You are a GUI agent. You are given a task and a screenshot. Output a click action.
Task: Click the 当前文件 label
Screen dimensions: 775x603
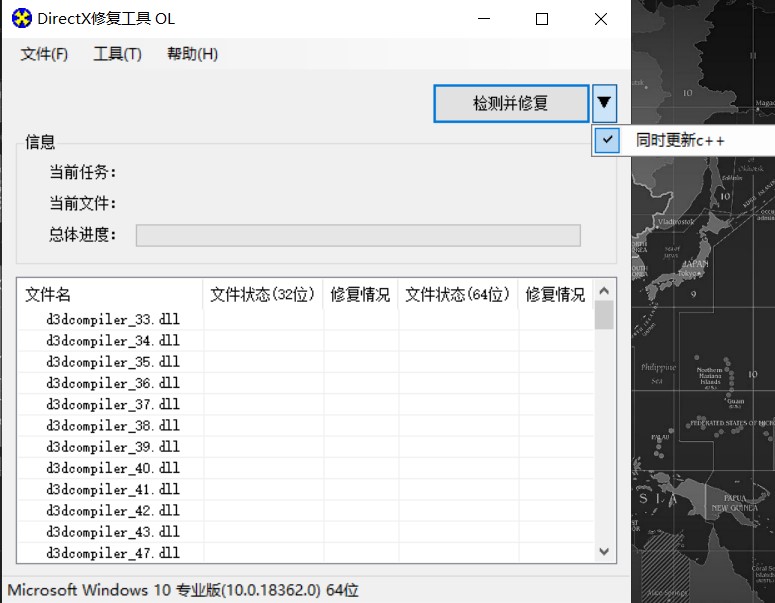(x=83, y=203)
